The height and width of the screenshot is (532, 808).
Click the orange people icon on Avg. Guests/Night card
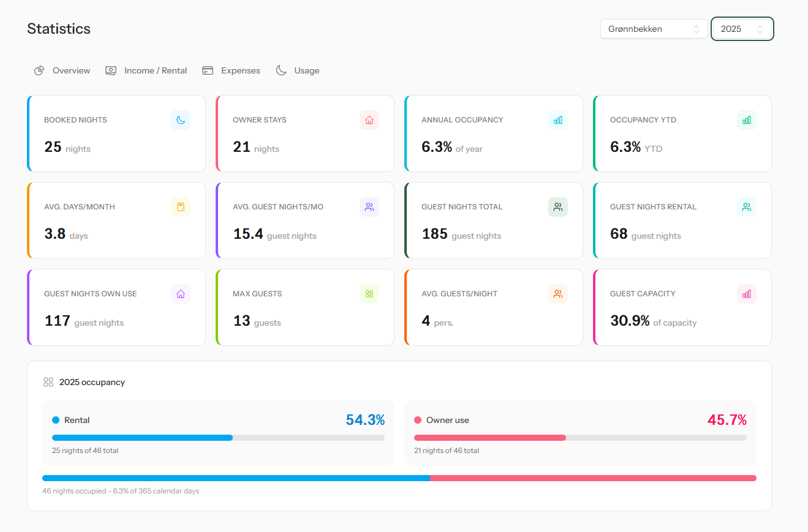tap(558, 294)
